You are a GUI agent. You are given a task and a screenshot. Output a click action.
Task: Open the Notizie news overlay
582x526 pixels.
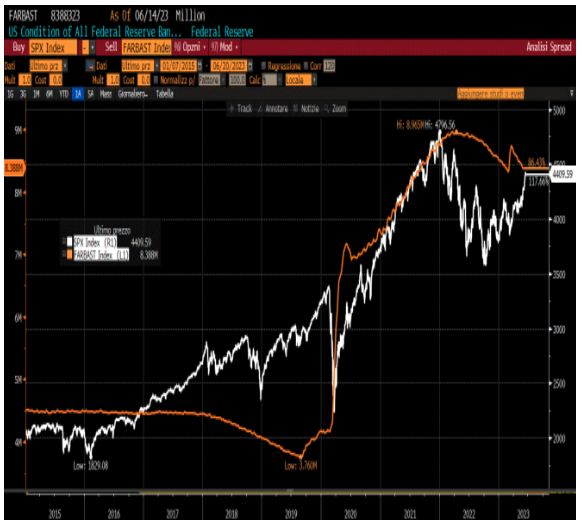point(306,109)
